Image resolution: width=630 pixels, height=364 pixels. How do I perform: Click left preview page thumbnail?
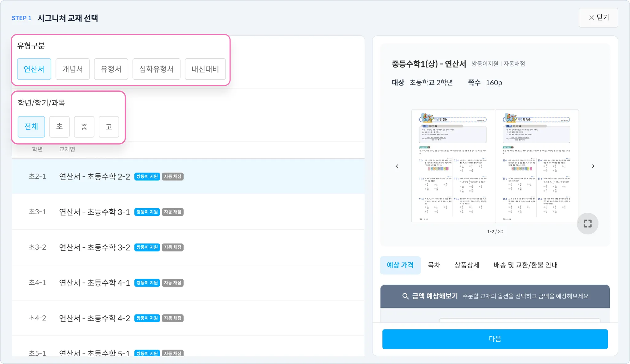pos(453,166)
